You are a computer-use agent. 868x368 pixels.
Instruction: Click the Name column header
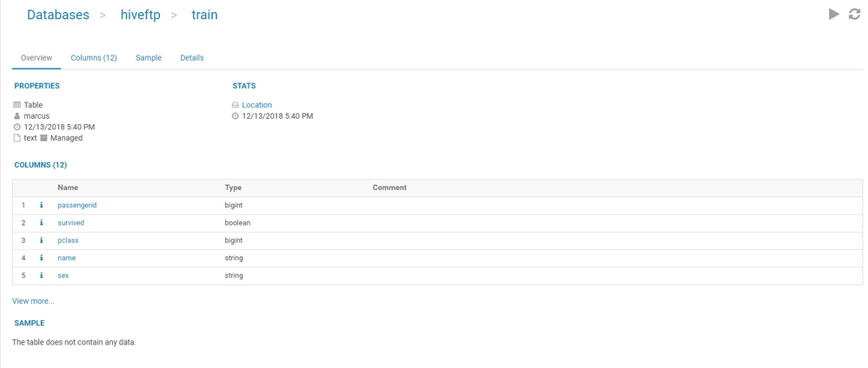point(68,187)
